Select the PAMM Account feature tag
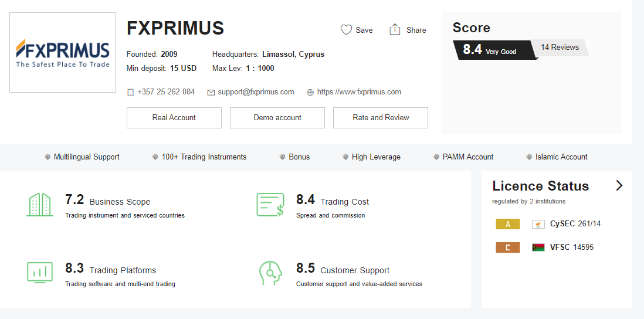Viewport: 644px width, 319px height. point(467,157)
